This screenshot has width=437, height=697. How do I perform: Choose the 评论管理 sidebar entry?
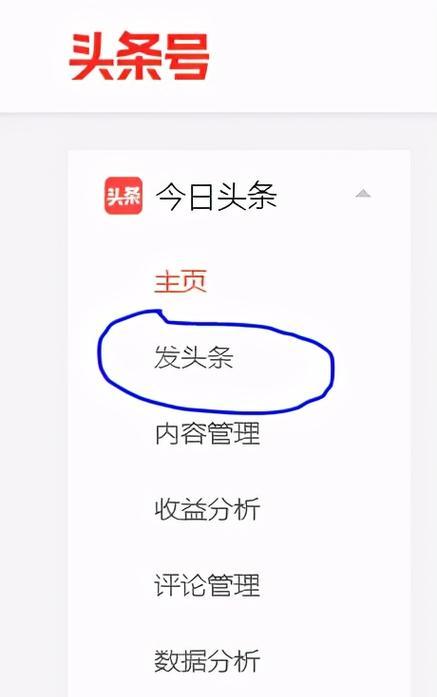coord(207,585)
